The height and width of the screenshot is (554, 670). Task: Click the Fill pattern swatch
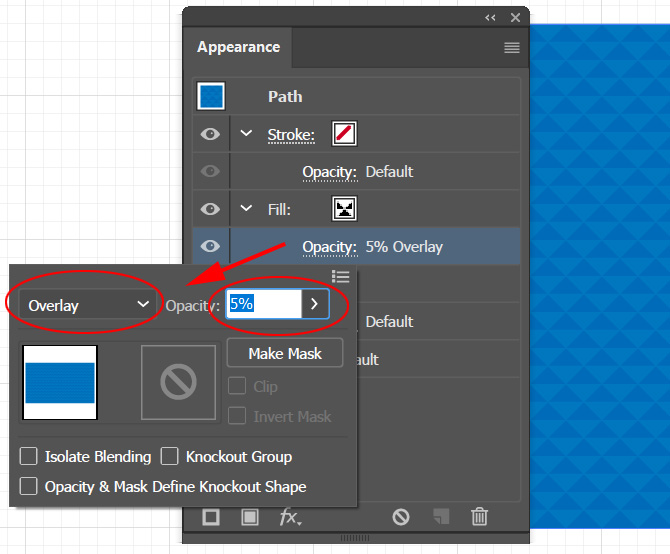point(345,209)
